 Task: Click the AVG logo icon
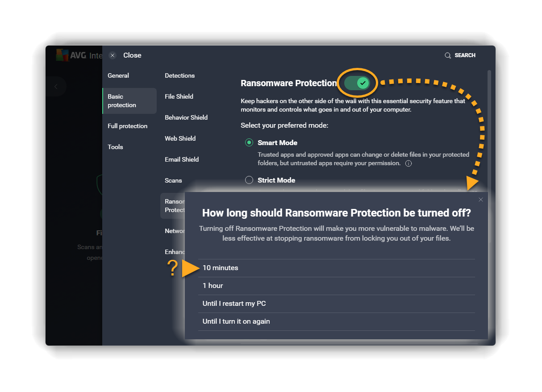point(62,55)
